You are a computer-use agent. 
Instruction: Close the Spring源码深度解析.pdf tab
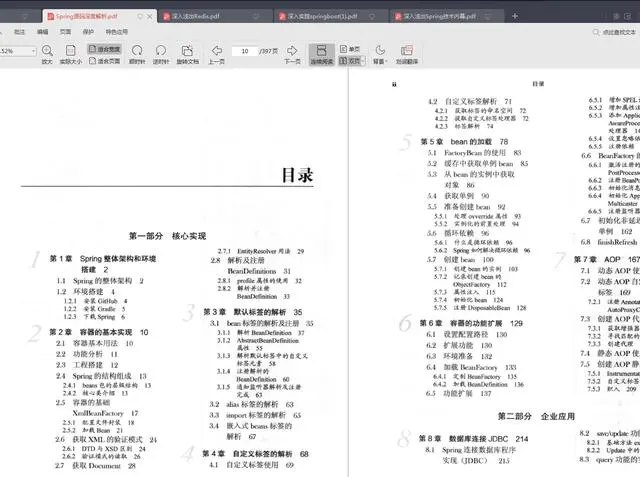[149, 16]
